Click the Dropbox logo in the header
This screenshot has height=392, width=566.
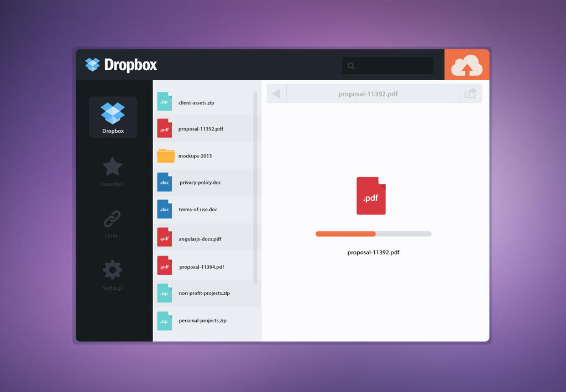point(121,65)
